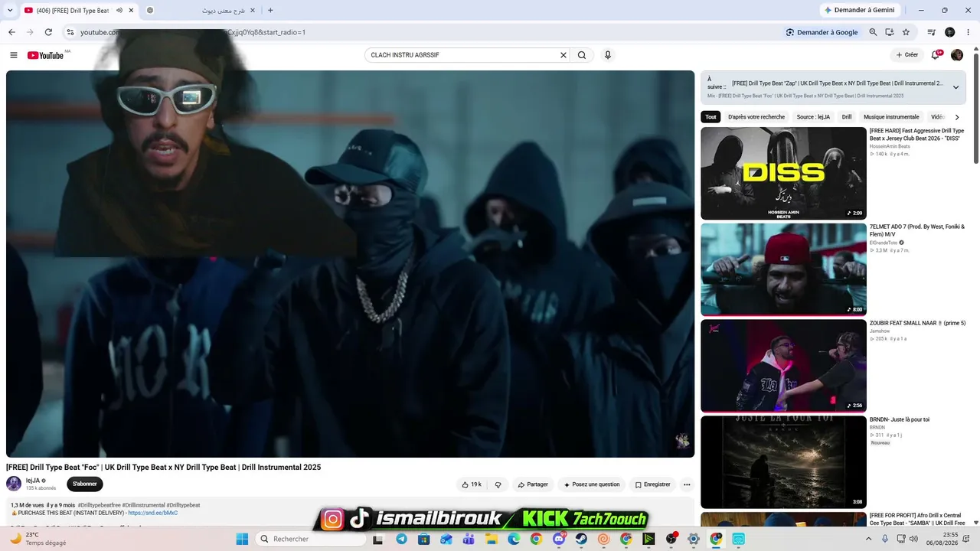This screenshot has width=980, height=551.
Task: Open the ZOUBIR FEAT SMALL NAAR thumbnail
Action: (x=783, y=366)
